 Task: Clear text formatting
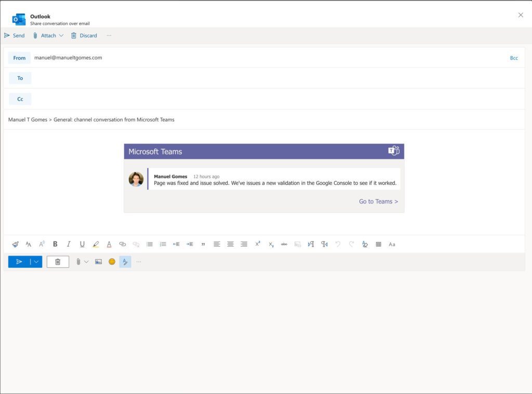pyautogui.click(x=365, y=244)
